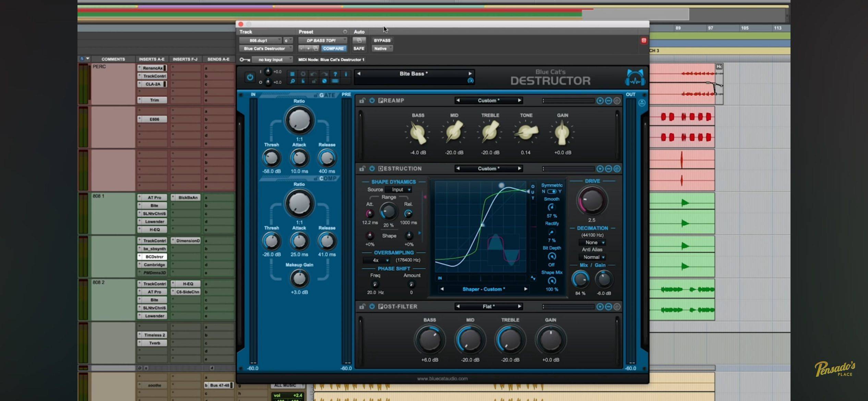Open the no key input dropdown
Screen dimensions: 868x401
point(272,60)
